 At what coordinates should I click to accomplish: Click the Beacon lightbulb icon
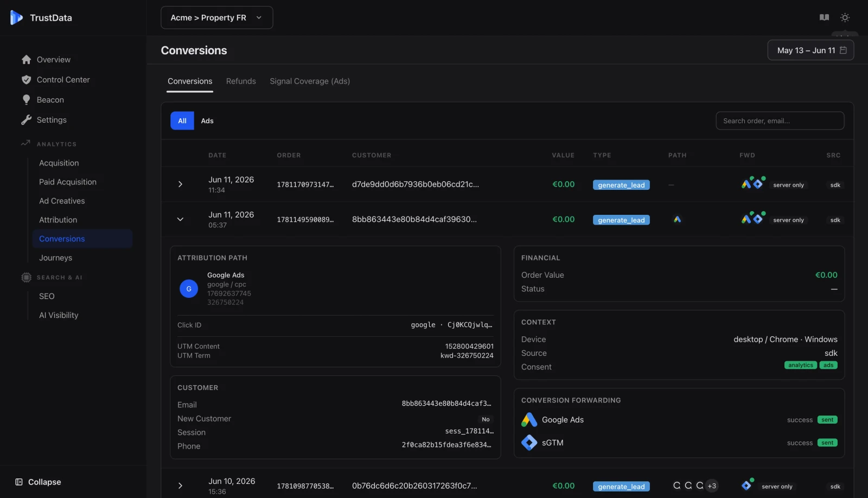[26, 100]
